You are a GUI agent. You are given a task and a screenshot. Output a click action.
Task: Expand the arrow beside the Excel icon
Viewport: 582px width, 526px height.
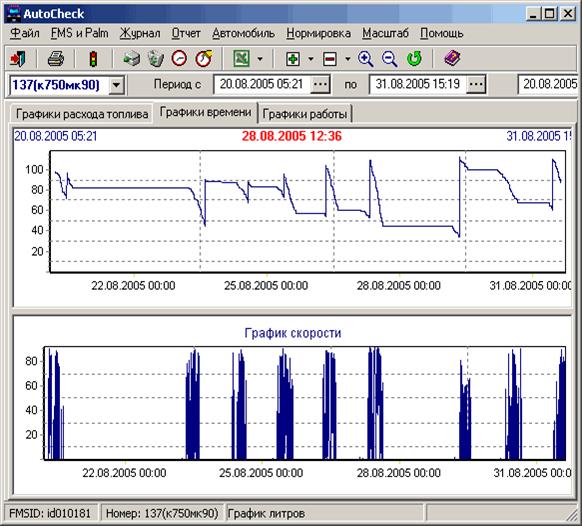(260, 59)
